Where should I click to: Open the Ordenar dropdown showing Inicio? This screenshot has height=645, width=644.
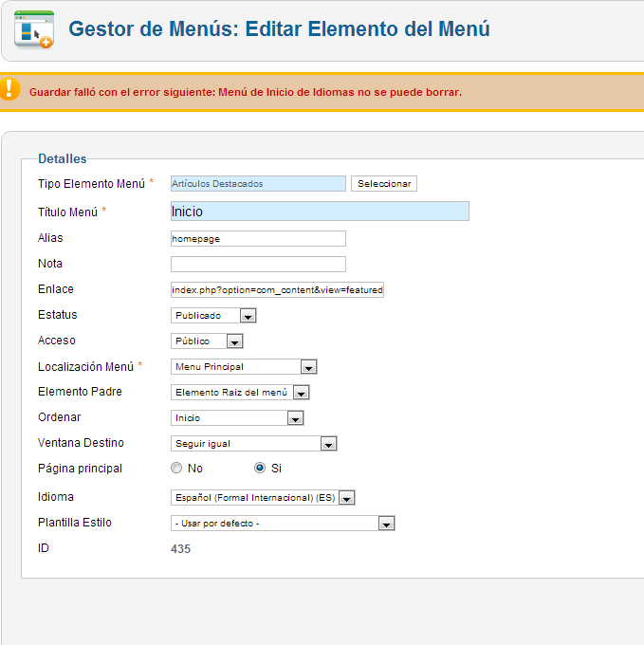tap(237, 418)
